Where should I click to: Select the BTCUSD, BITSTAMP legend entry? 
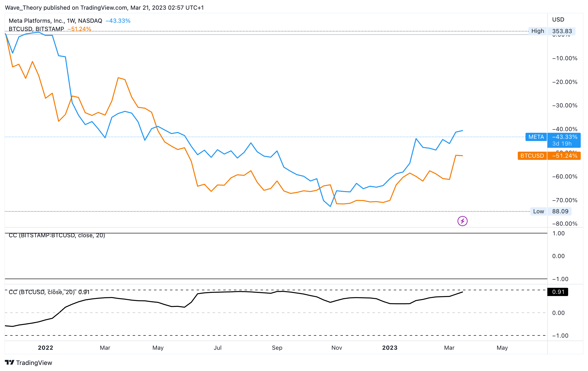36,29
